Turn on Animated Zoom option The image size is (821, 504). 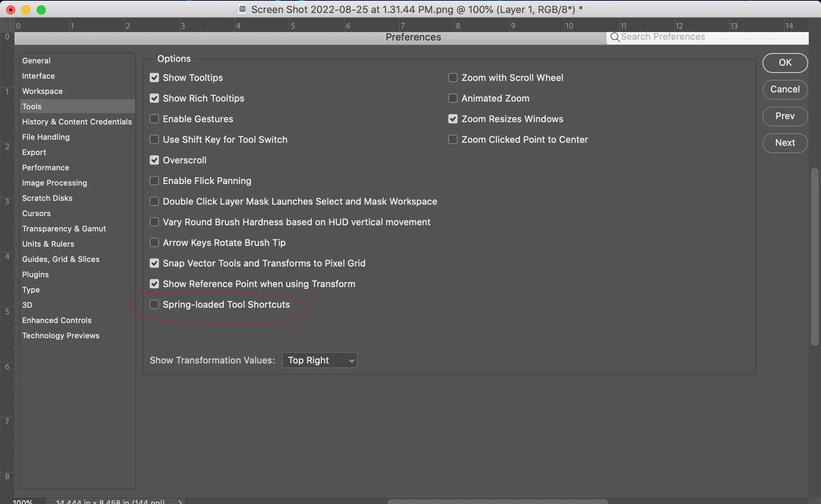pos(453,99)
